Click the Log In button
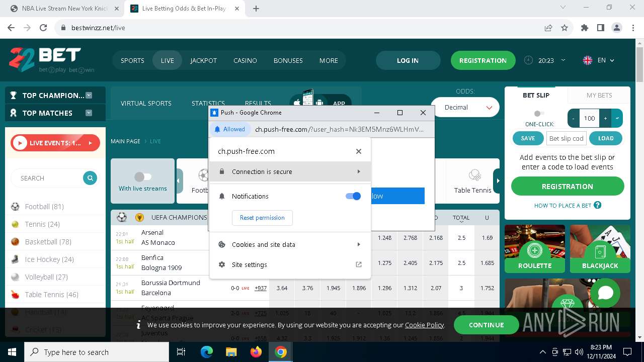This screenshot has height=362, width=644. point(408,60)
